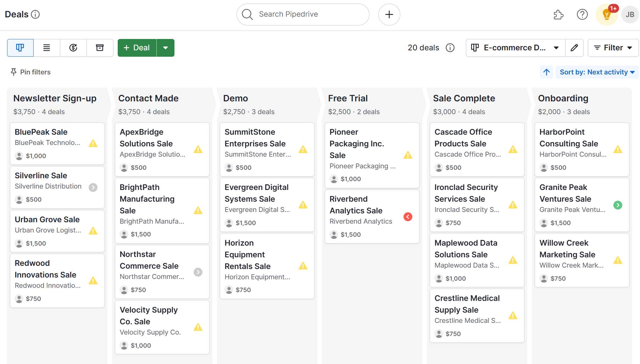The width and height of the screenshot is (640, 364).
Task: Click owner avatar on Urban Grove Sale
Action: tap(19, 243)
